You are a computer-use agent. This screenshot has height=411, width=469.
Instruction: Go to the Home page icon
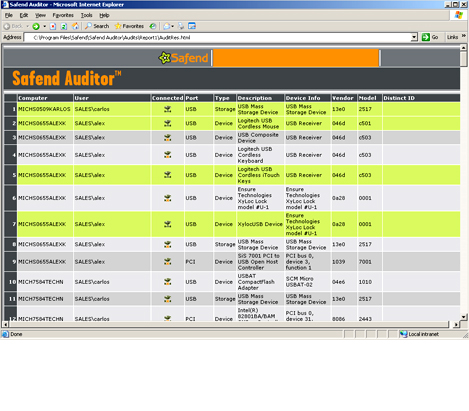[x=76, y=26]
